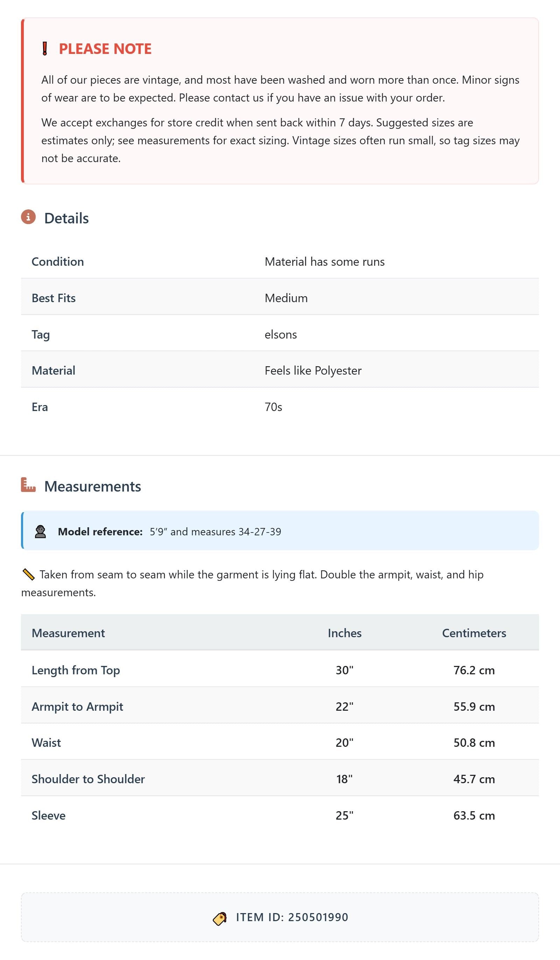Click the Inches column header

(x=345, y=633)
